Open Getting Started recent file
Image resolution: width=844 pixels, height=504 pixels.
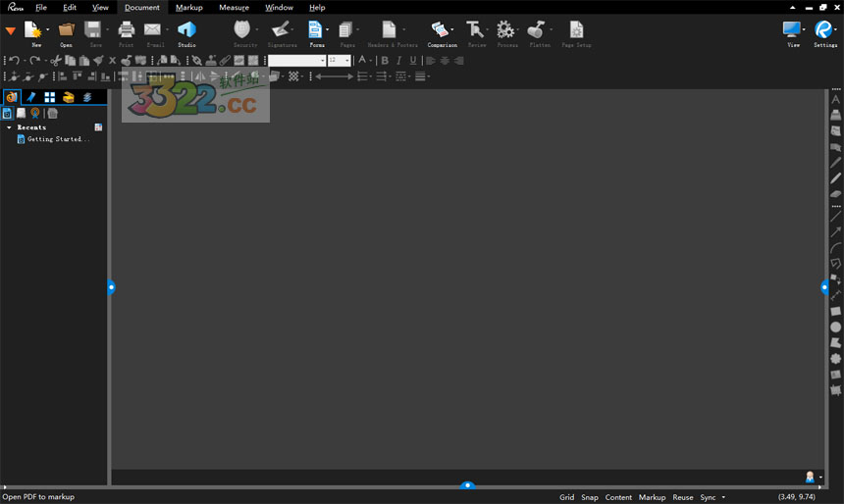(57, 139)
